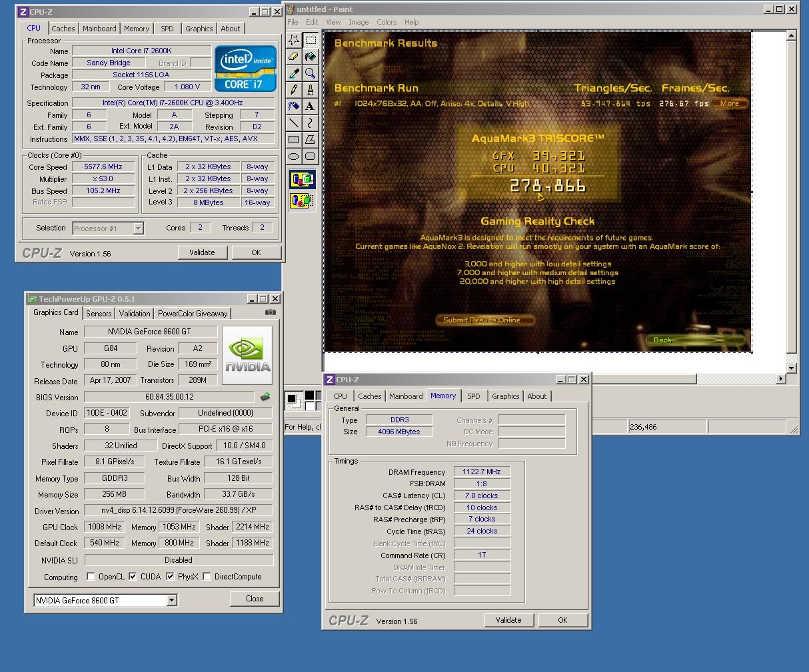Screen dimensions: 809x672
Task: Select the rectangular Select tool in Paint
Action: pos(310,40)
